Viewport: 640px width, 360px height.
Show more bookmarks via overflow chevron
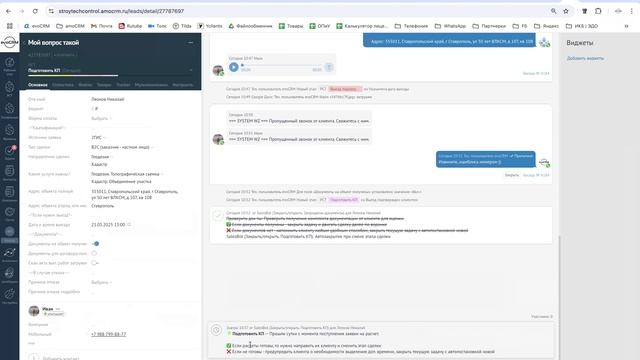coord(626,26)
